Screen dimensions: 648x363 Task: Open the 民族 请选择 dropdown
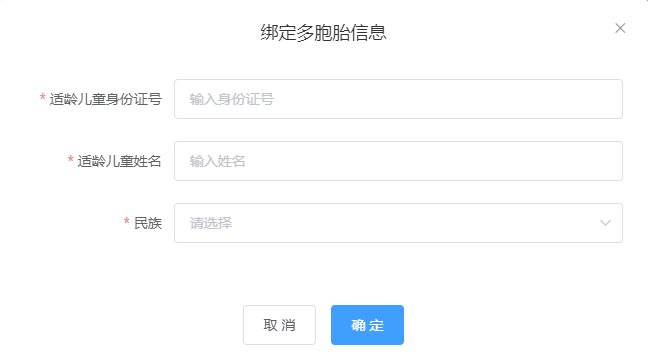(398, 223)
